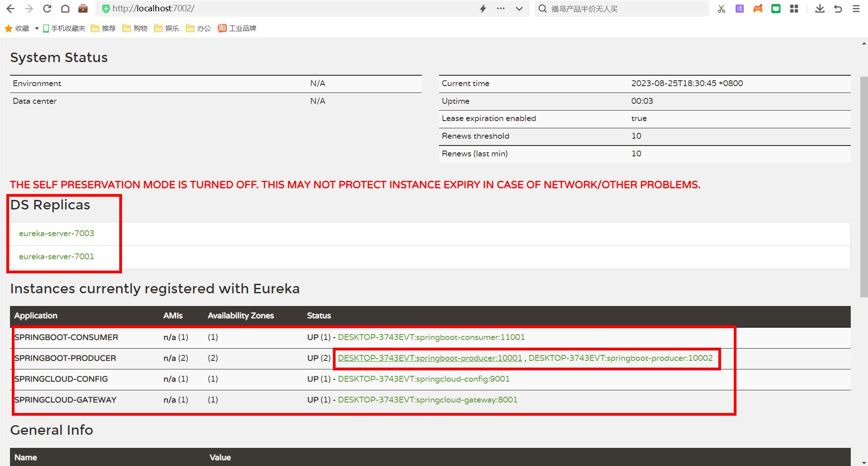Screen dimensions: 868x466
Task: Click the briefcase icon beside the address bar
Action: [83, 9]
